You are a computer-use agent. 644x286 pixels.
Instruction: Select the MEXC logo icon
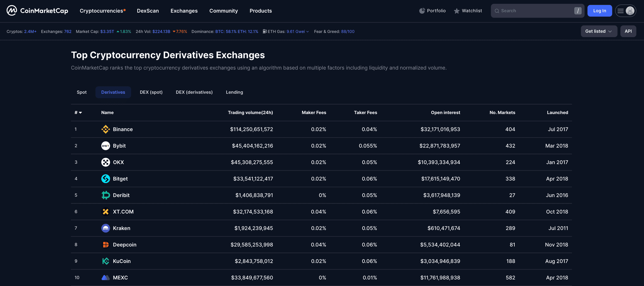click(x=106, y=277)
